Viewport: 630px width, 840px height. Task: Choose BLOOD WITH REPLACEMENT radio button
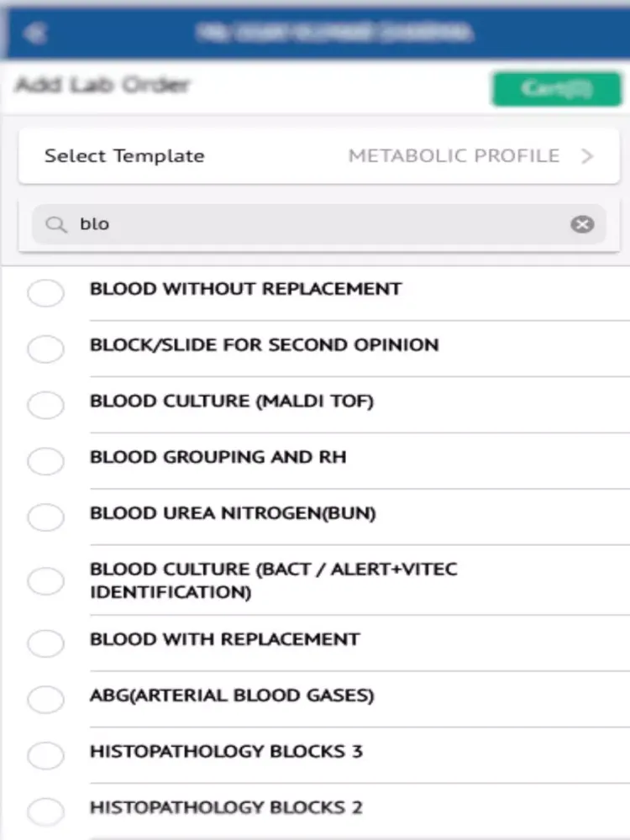[x=45, y=643]
